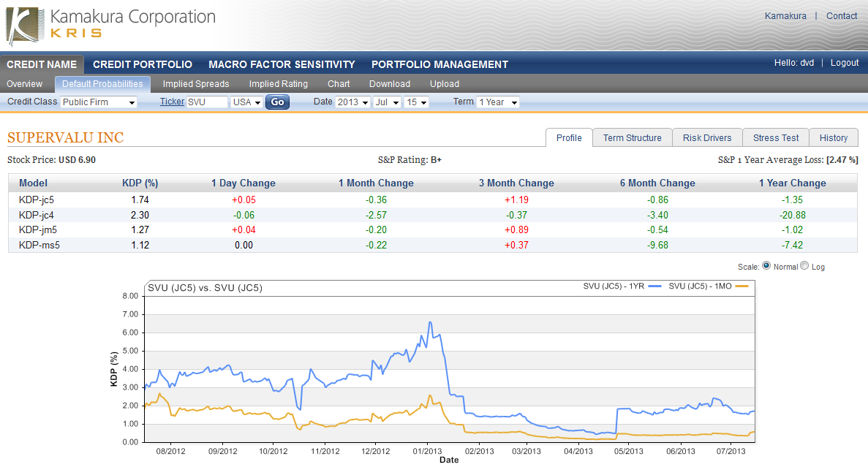Switch to the History tab
Viewport: 868px width, 467px height.
click(834, 138)
